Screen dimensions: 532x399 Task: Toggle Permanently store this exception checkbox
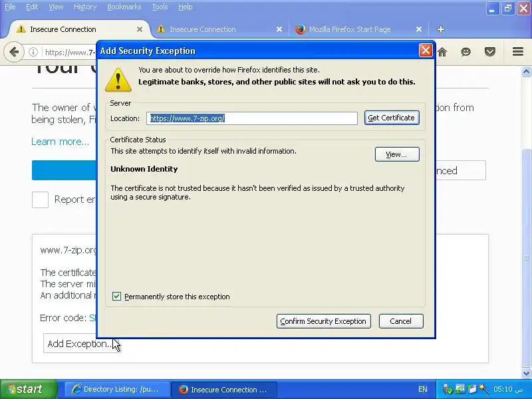[x=116, y=296]
